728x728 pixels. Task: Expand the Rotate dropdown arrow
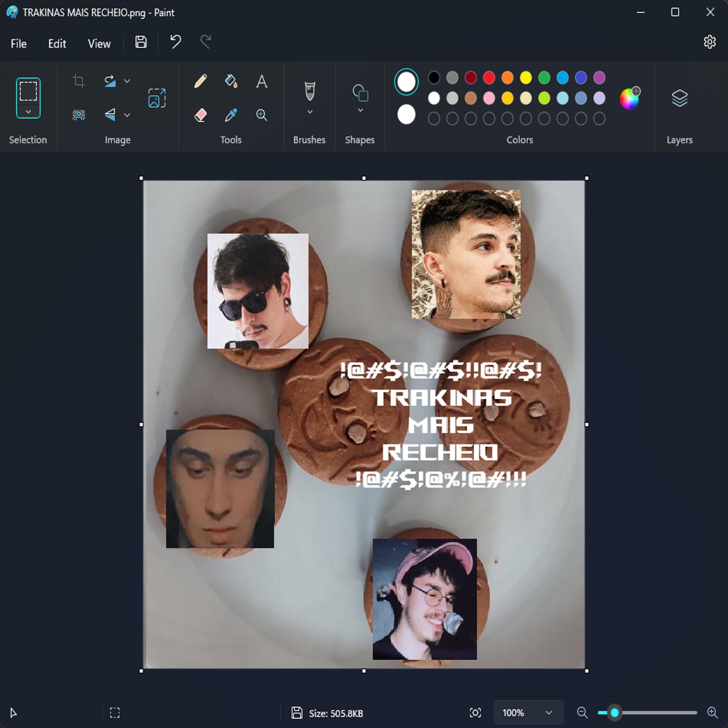point(127,81)
